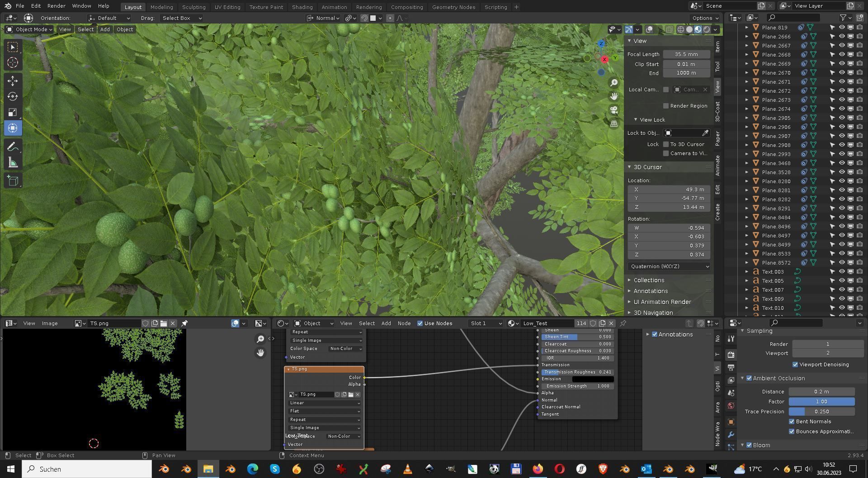Hide Plane.2666 in viewport via eye icon
868x478 pixels.
(842, 37)
